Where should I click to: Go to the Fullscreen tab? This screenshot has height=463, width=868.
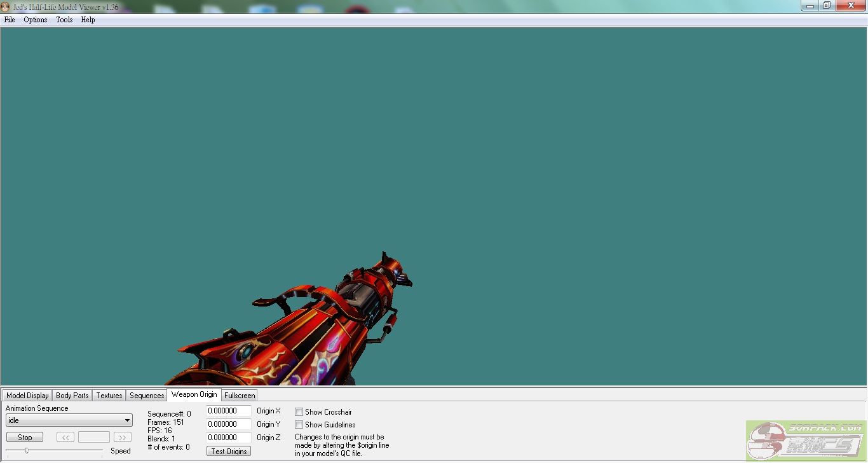(240, 396)
